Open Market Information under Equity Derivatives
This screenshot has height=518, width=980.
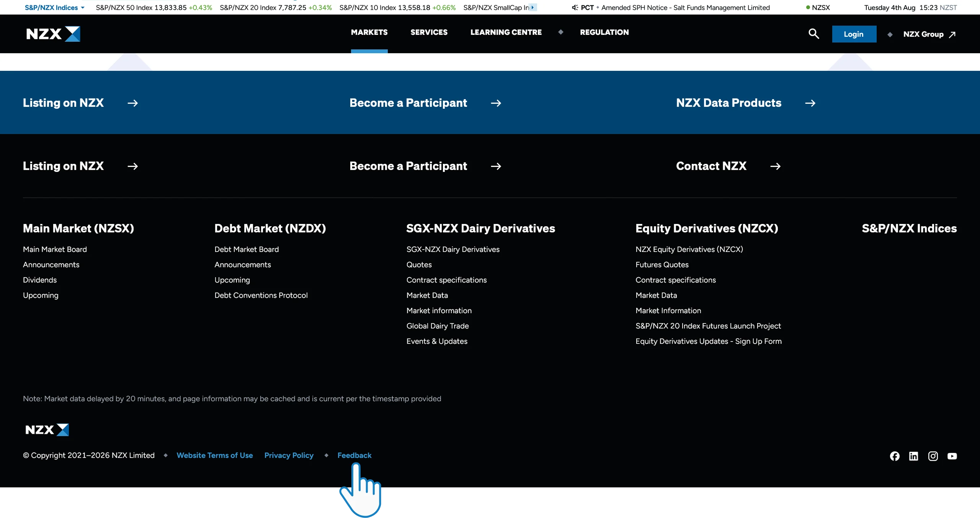pos(668,310)
